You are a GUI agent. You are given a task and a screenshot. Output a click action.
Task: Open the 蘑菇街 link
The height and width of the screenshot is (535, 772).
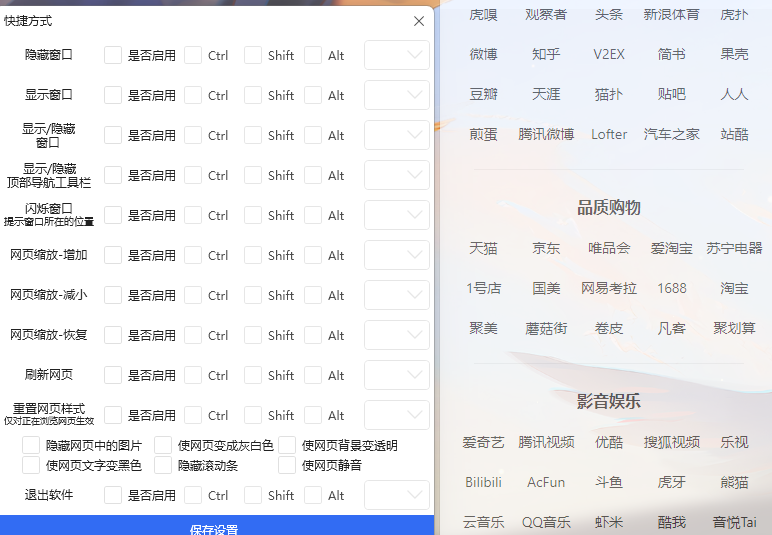[546, 328]
